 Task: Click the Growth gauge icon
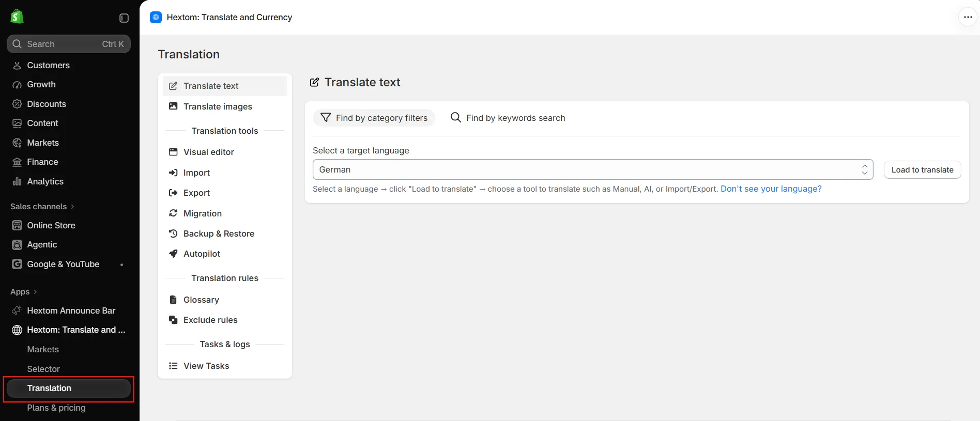point(17,85)
